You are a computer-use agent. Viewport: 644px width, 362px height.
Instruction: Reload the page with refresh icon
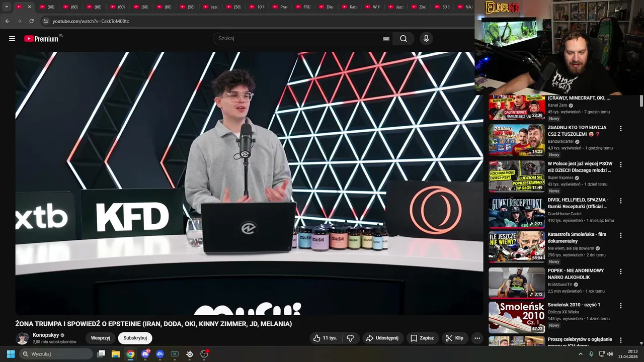click(x=31, y=21)
